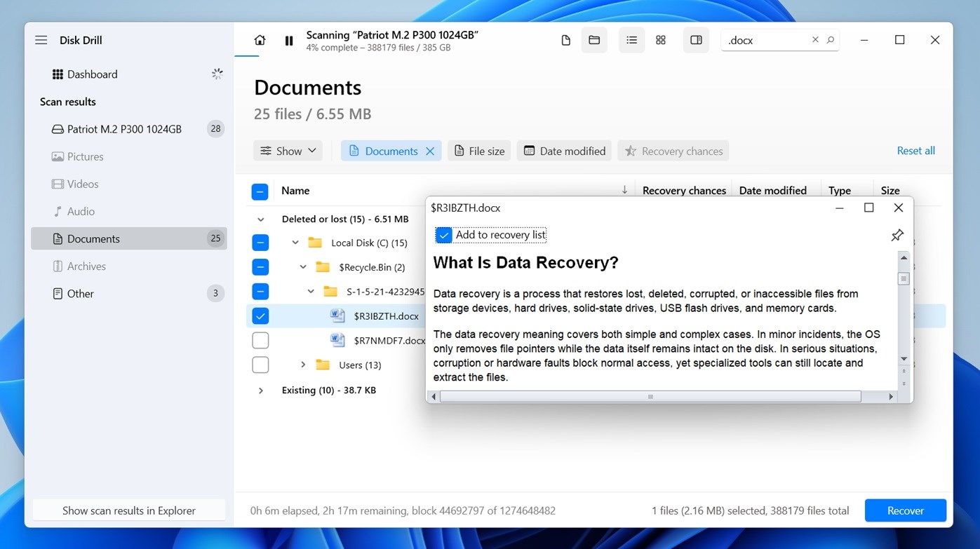Check the Users (13) folder checkbox
This screenshot has height=549, width=980.
point(260,365)
